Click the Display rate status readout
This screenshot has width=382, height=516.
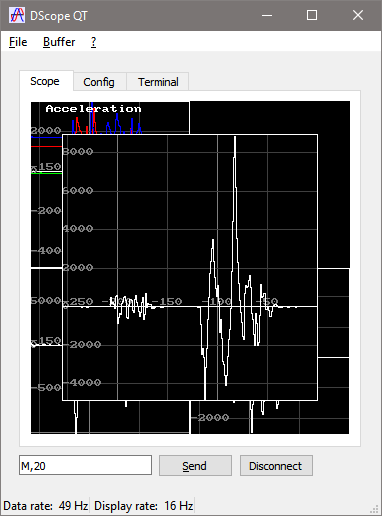pos(144,506)
